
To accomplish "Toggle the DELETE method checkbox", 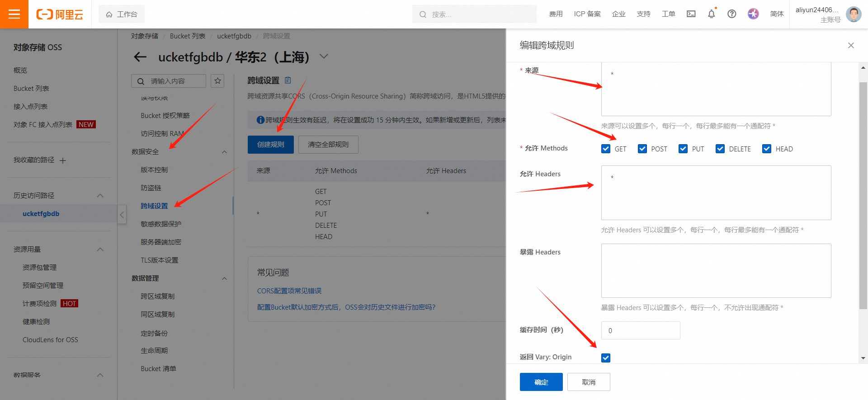I will click(720, 149).
